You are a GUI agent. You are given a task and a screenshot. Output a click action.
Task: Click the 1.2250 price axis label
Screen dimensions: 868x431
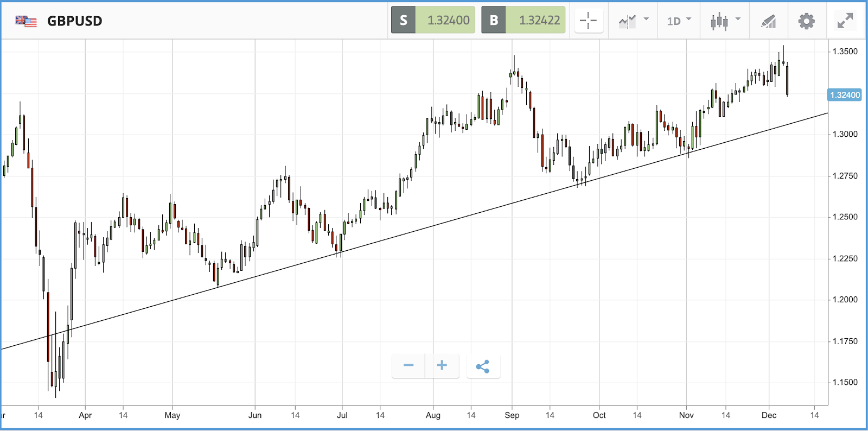(x=845, y=258)
